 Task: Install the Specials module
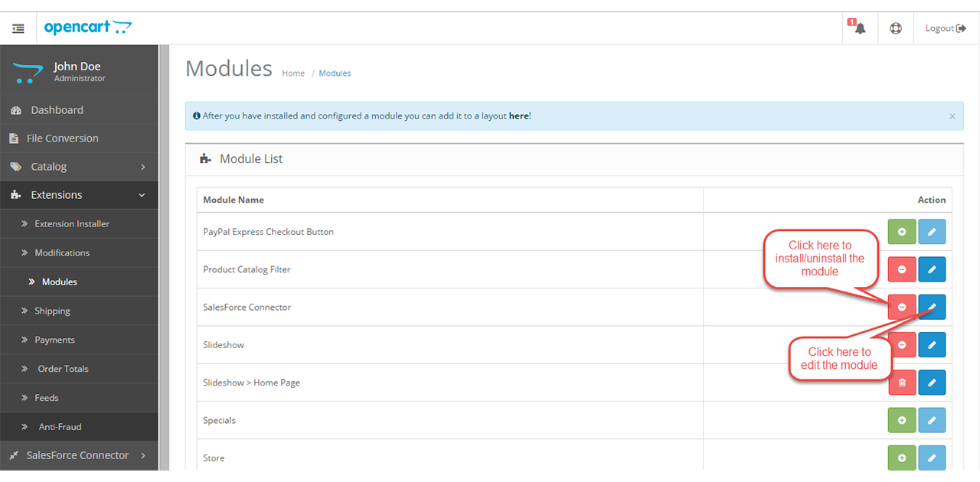[x=901, y=420]
